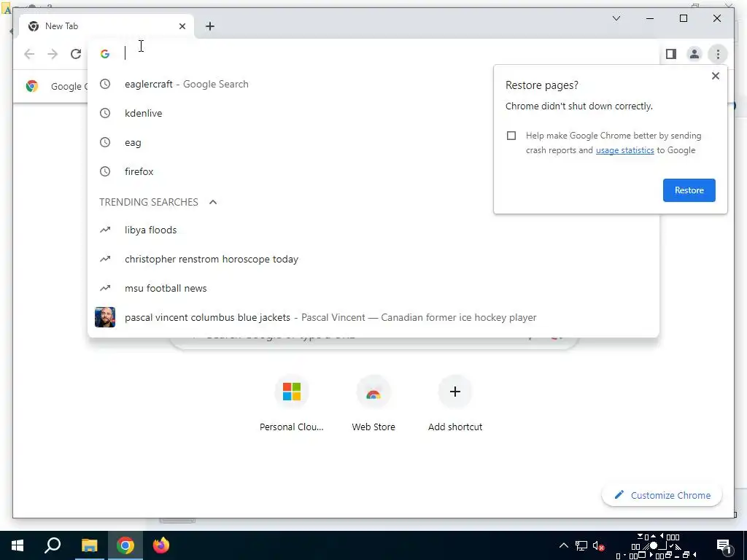Pick msu football news suggestion
The height and width of the screenshot is (560, 747).
[x=373, y=288]
